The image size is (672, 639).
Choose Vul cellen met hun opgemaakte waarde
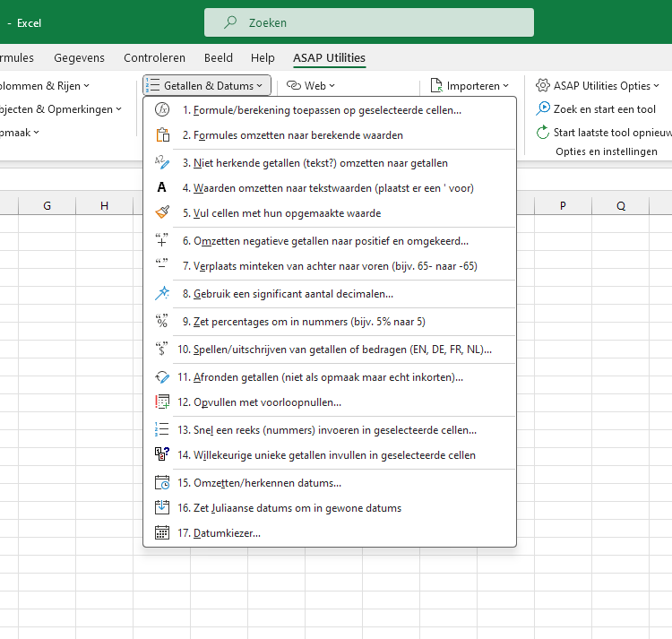tap(329, 213)
